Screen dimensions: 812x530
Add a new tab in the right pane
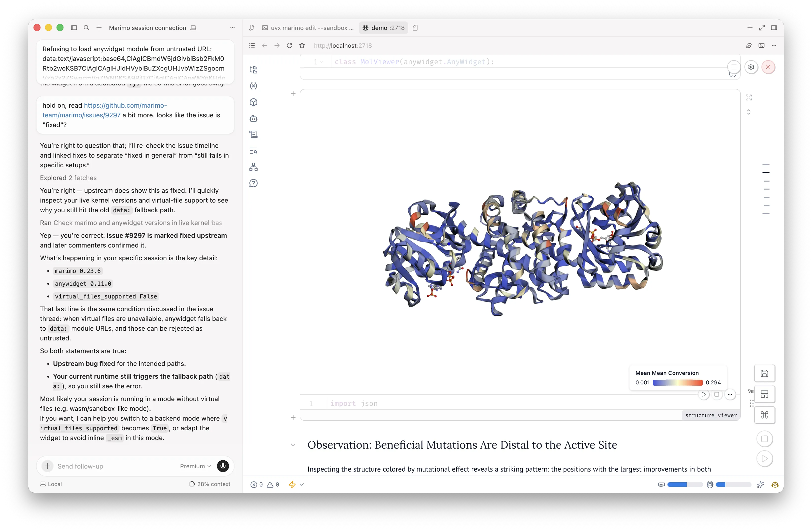click(x=750, y=28)
